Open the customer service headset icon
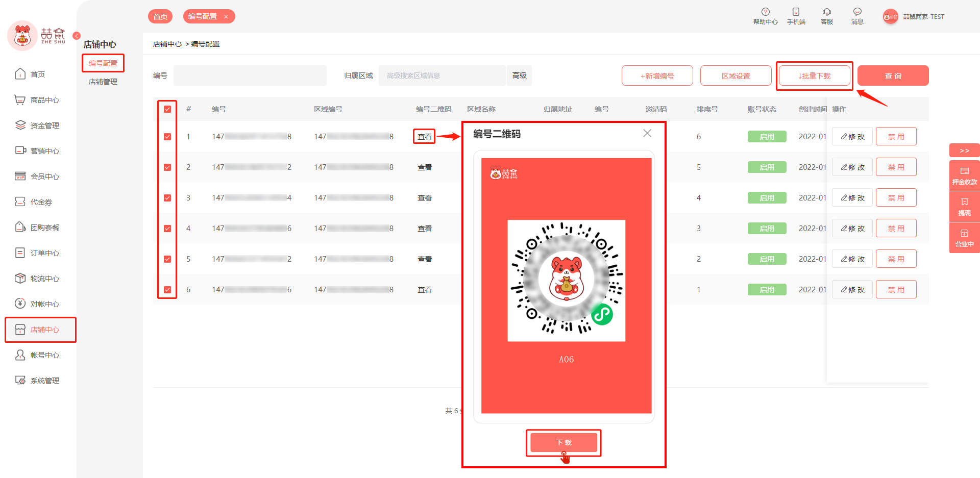The width and height of the screenshot is (980, 478). click(826, 12)
